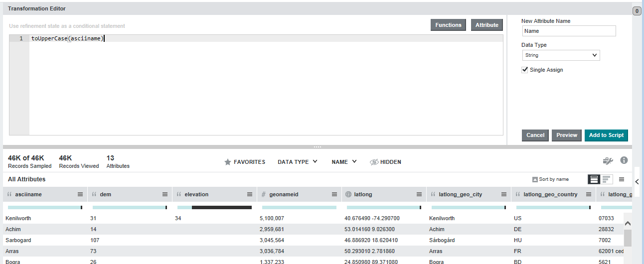Click the Functions button
Screen dimensions: 644x264
coord(448,25)
